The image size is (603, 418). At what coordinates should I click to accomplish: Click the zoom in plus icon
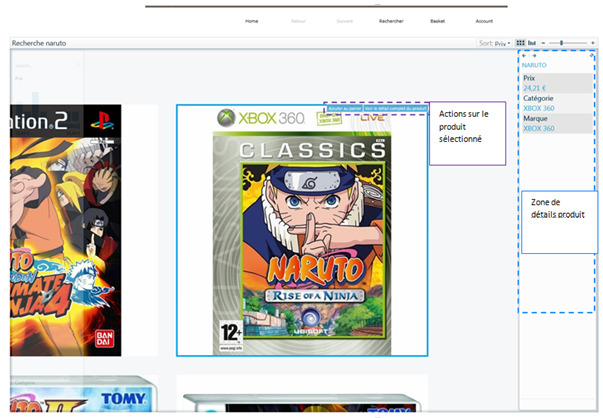click(593, 43)
